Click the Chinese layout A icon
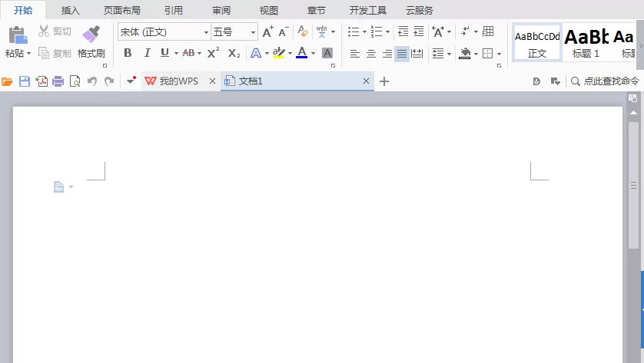The height and width of the screenshot is (363, 644). click(x=438, y=31)
